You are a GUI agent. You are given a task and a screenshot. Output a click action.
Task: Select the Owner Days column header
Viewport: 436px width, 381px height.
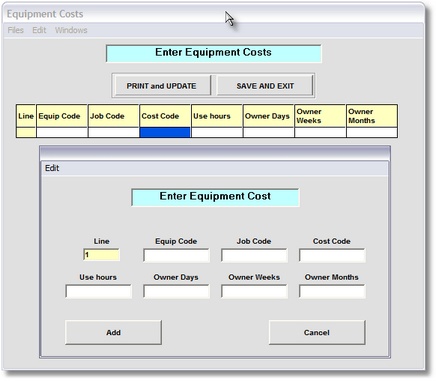269,116
